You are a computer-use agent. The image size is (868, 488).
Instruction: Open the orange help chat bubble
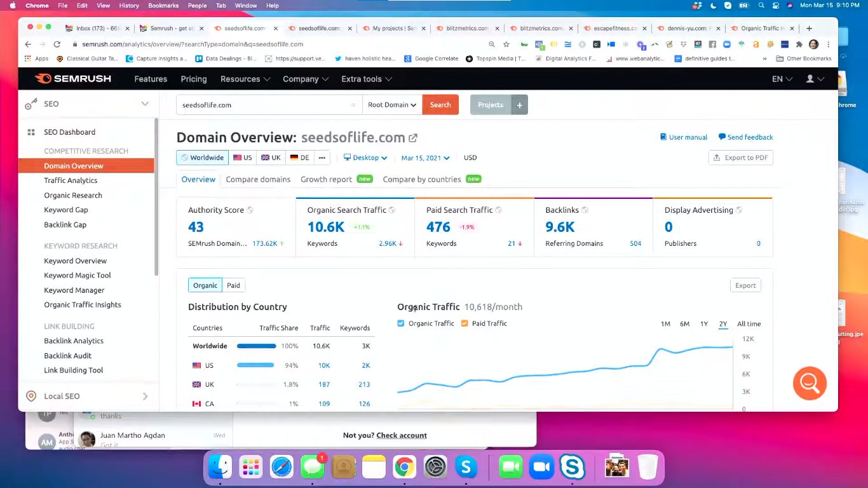[x=810, y=383]
